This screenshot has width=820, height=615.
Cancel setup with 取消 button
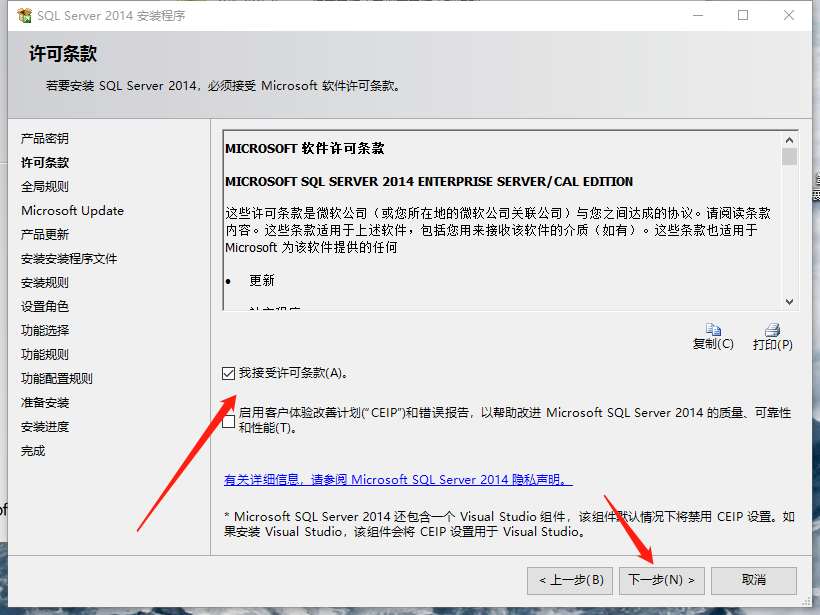coord(754,580)
